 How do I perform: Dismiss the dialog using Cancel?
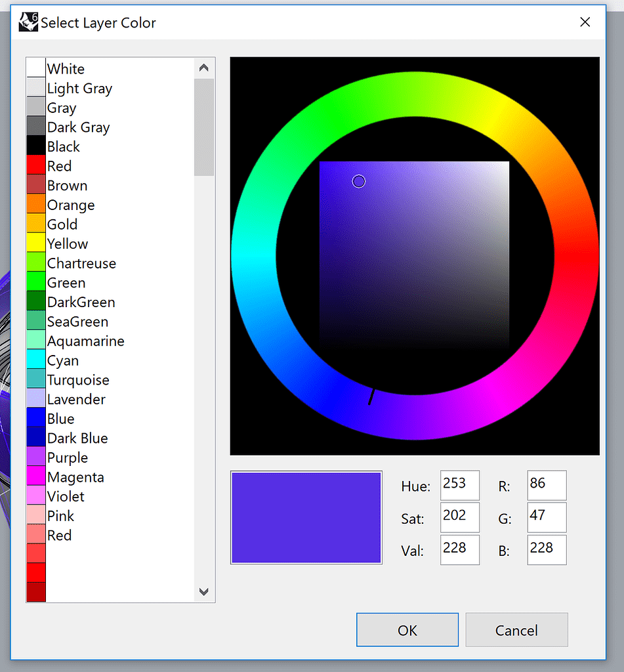pyautogui.click(x=516, y=629)
